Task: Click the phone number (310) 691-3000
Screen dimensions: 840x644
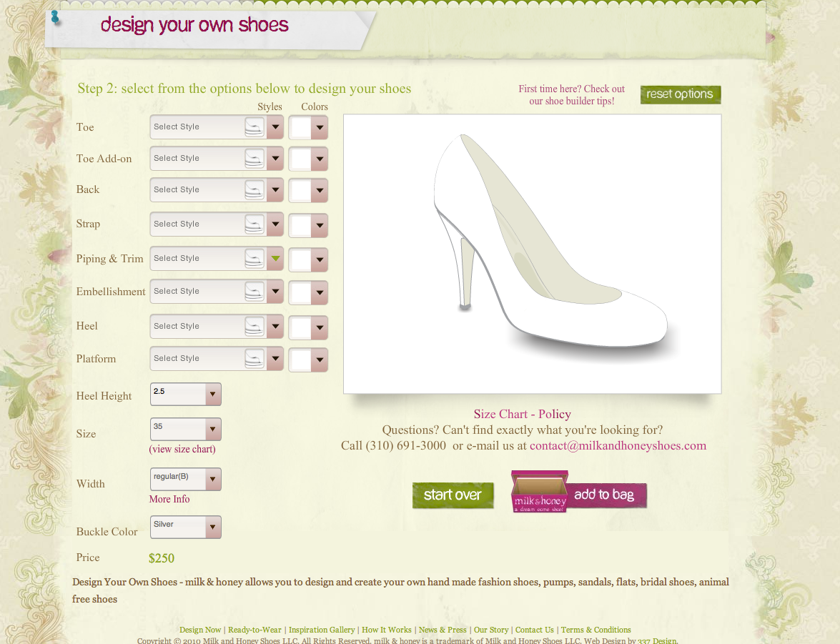Action: pyautogui.click(x=405, y=446)
